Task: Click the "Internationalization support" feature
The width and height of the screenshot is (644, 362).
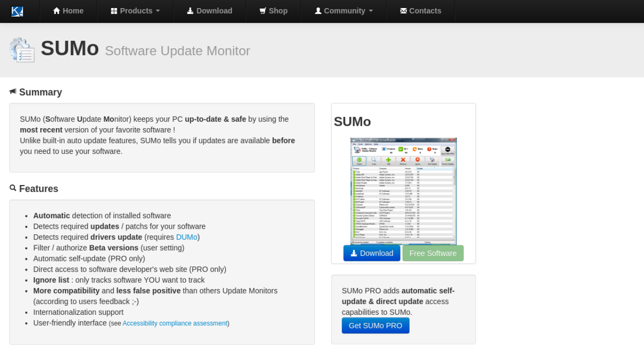Action: pos(78,312)
